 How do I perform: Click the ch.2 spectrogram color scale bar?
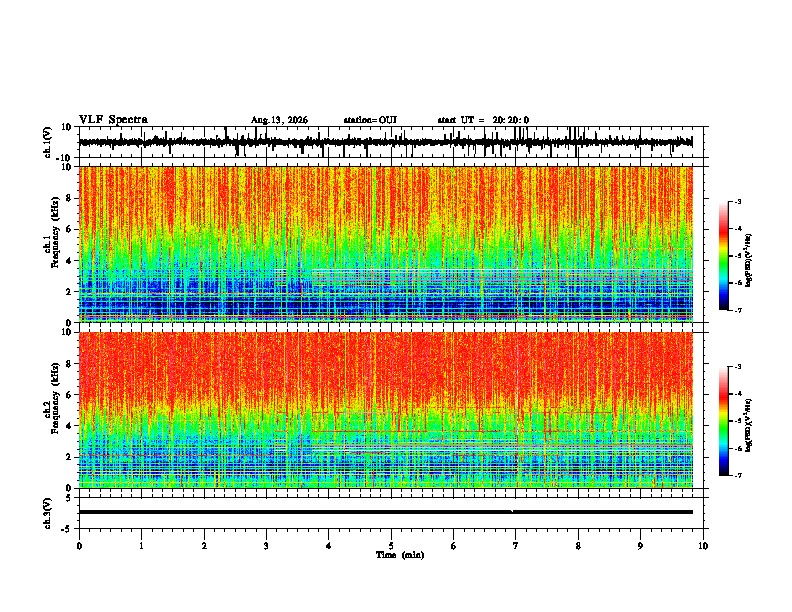pos(724,421)
